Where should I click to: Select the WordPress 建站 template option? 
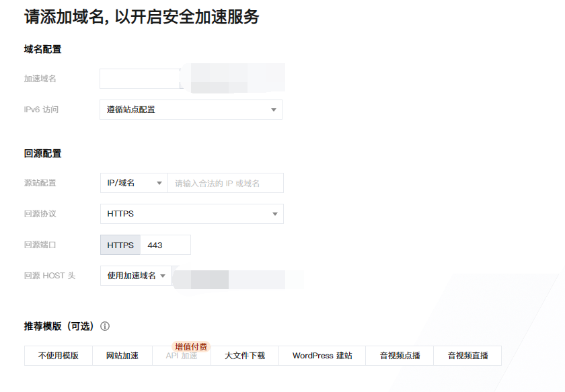pyautogui.click(x=322, y=356)
